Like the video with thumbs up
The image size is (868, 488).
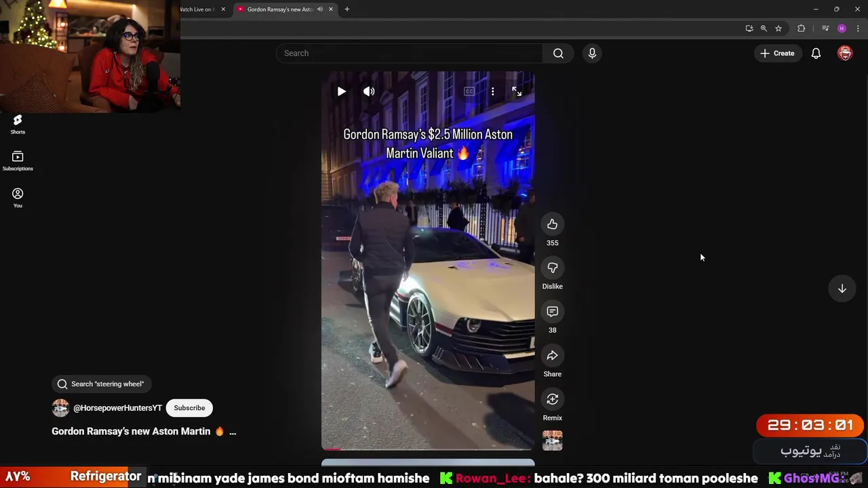coord(553,224)
